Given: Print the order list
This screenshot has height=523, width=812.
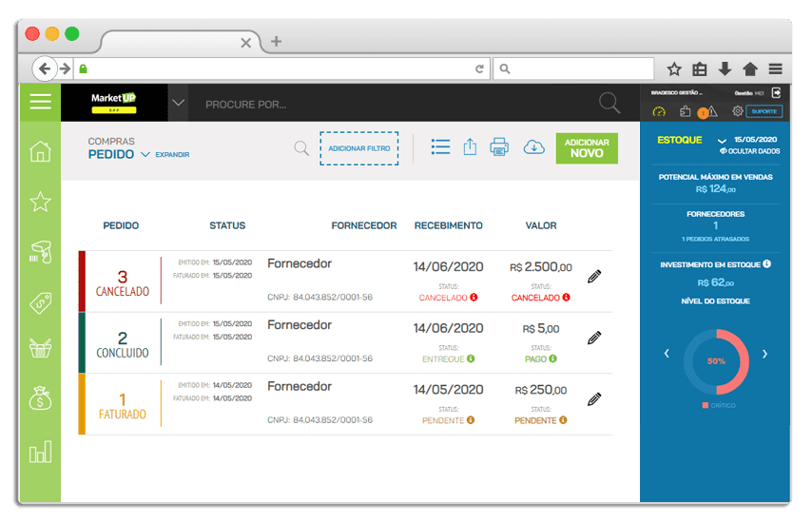Looking at the screenshot, I should tap(499, 147).
